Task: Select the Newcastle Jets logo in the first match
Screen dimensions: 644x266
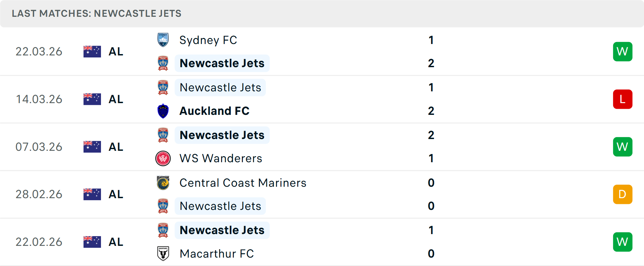Action: pos(163,63)
